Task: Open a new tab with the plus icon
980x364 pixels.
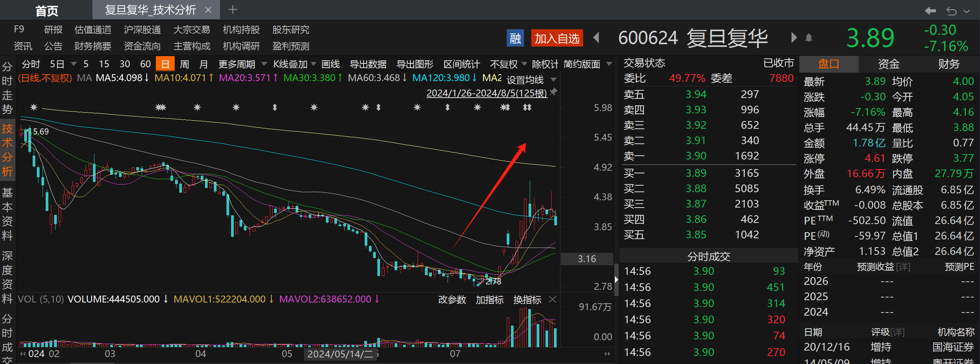Action: [x=233, y=10]
